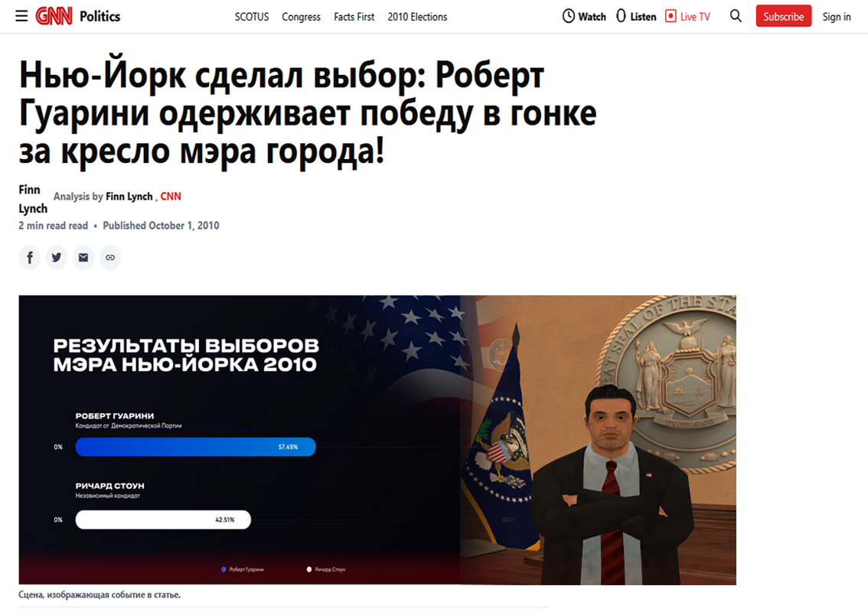Screen dimensions: 868x612
Task: Open the Politics section link
Action: [100, 17]
